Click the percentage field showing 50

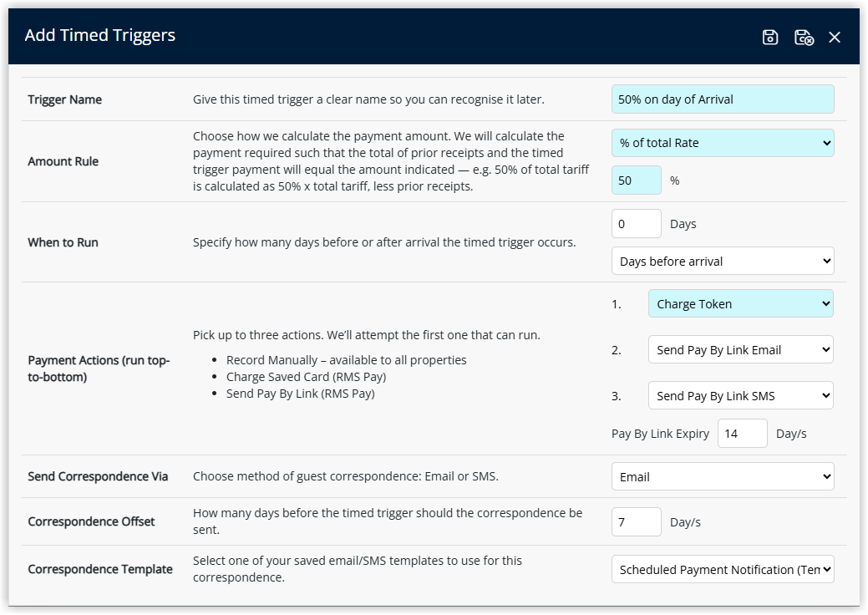[636, 180]
